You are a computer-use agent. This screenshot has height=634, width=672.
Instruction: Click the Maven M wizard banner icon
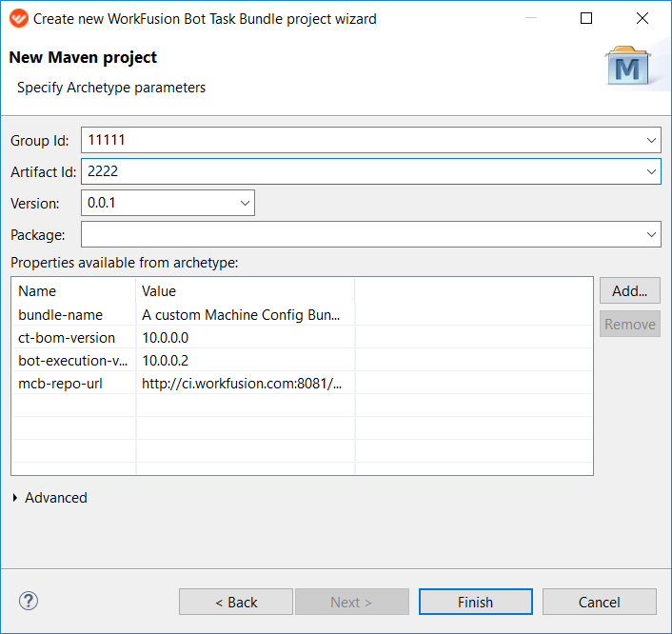pyautogui.click(x=628, y=66)
